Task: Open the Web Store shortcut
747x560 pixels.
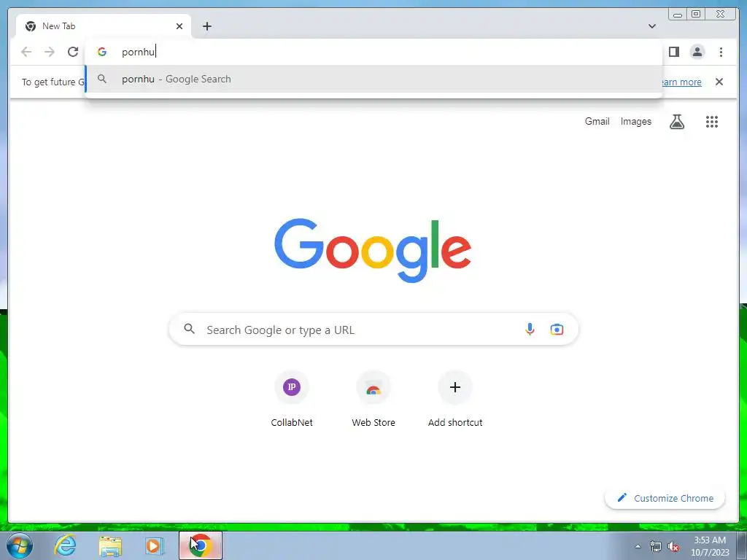Action: [x=373, y=400]
